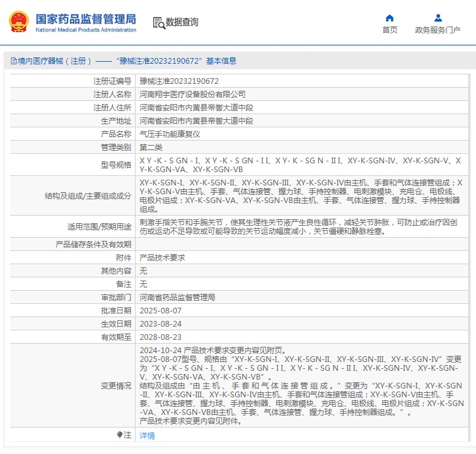The width and height of the screenshot is (476, 454).
Task: Click the 国家药品监督管理局 site title
Action: pos(85,18)
